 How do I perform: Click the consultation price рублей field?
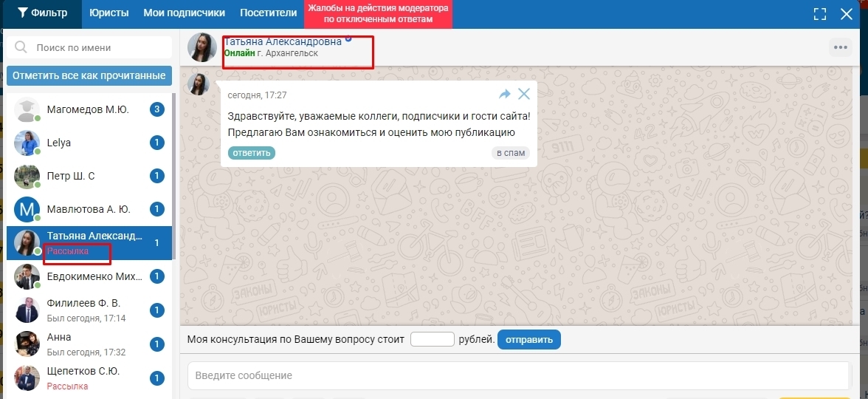point(433,339)
